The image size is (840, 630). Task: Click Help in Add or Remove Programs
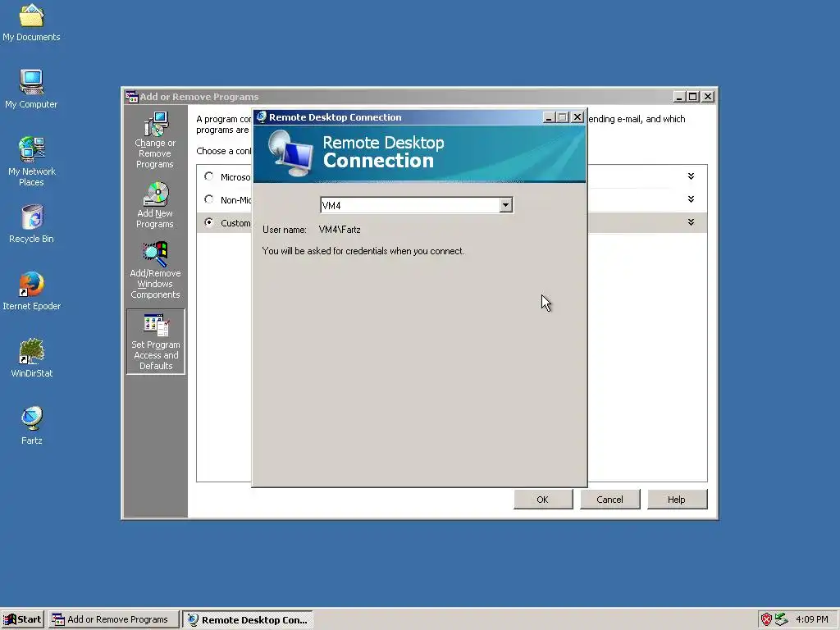coord(677,500)
